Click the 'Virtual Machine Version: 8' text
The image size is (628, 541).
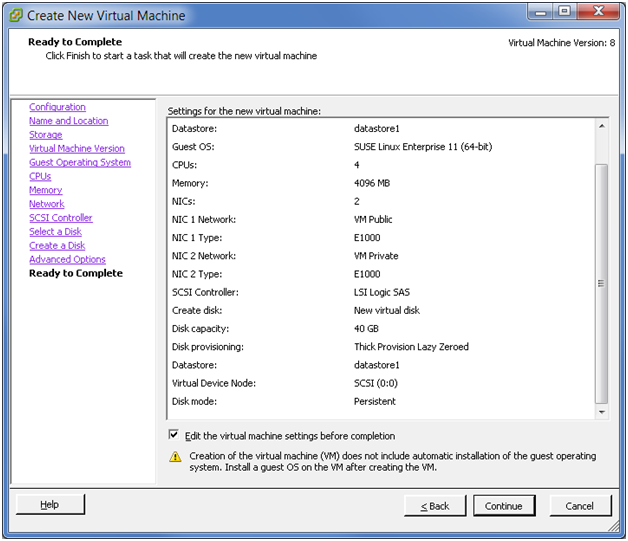coord(562,43)
